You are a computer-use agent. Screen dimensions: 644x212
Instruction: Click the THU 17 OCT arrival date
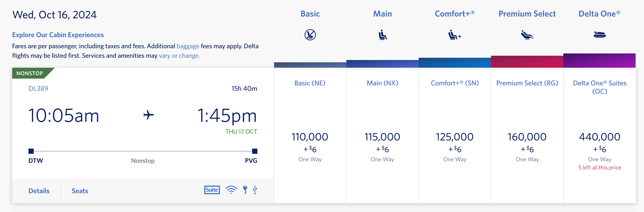pos(241,132)
